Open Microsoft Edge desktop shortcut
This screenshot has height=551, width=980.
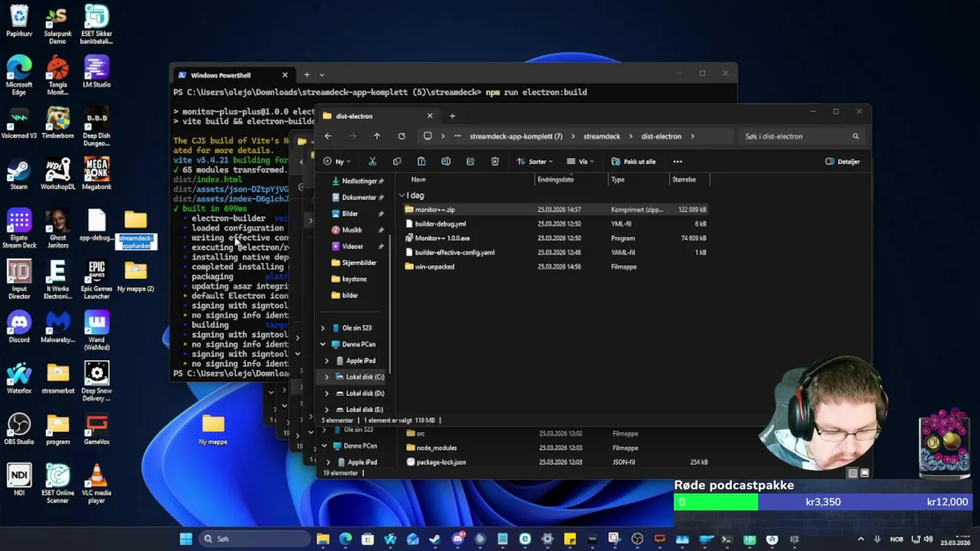click(x=19, y=76)
